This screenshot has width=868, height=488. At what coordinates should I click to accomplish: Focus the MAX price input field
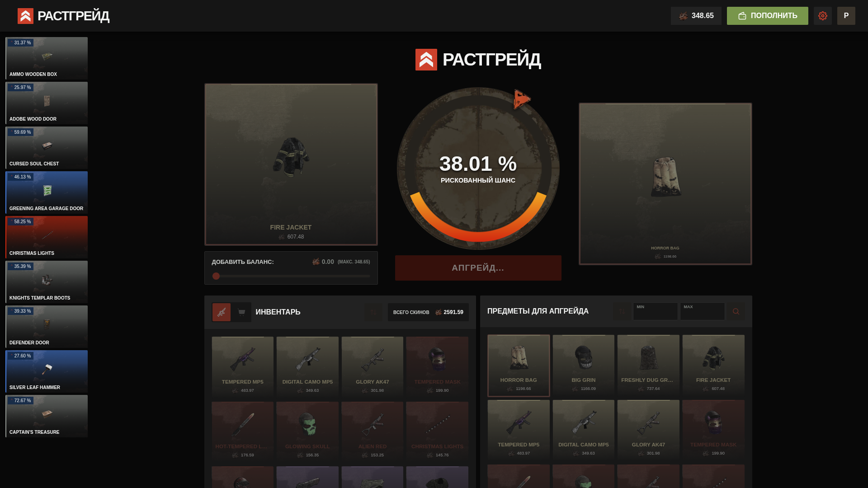click(702, 311)
